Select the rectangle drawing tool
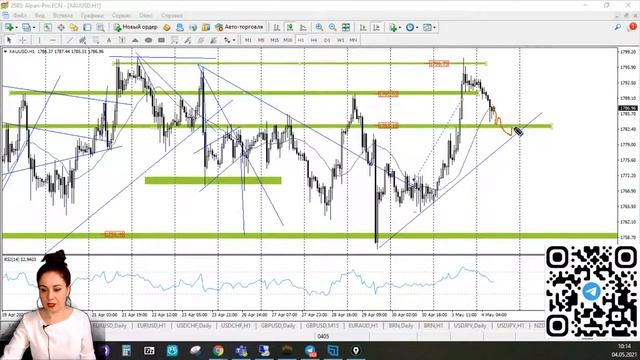Screen dimensions: 640x360 pos(161,40)
